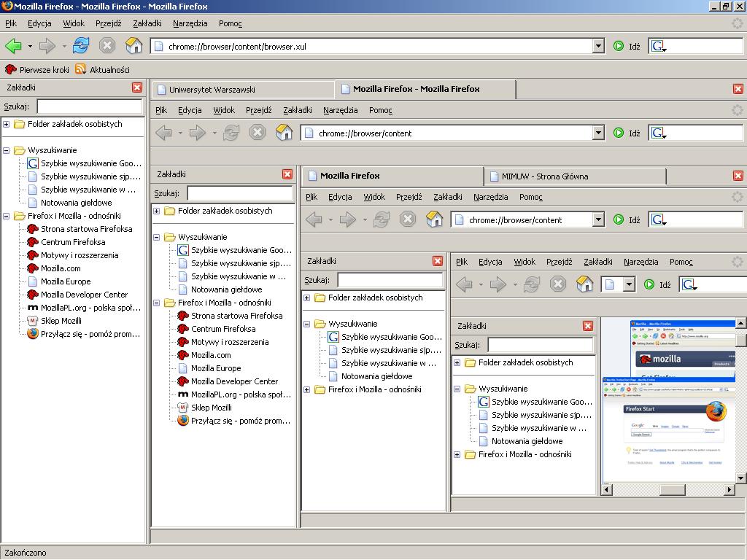Open the Plik menu in the outermost menu bar

coord(11,23)
